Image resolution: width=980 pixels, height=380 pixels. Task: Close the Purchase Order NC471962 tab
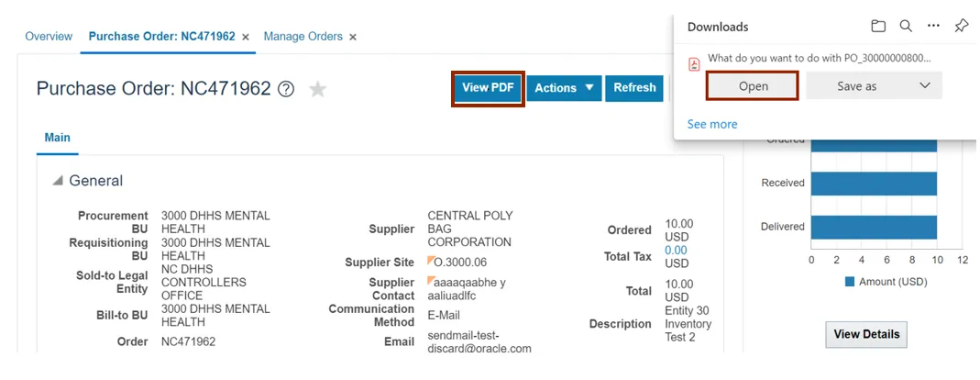[245, 38]
